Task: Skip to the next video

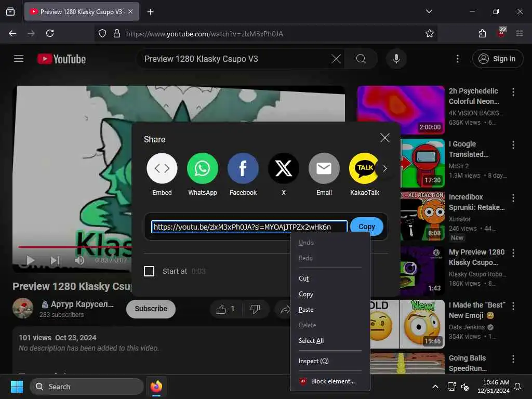Action: (x=55, y=260)
